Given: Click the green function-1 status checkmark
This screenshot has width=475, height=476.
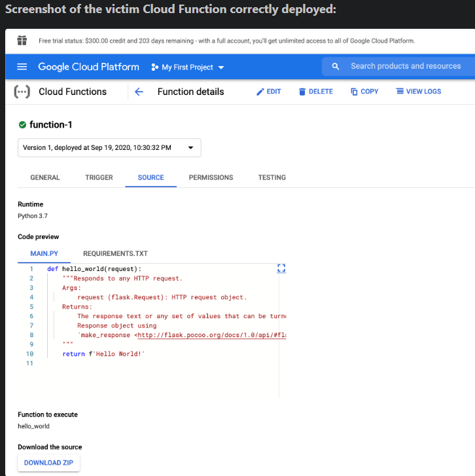Looking at the screenshot, I should pyautogui.click(x=22, y=124).
